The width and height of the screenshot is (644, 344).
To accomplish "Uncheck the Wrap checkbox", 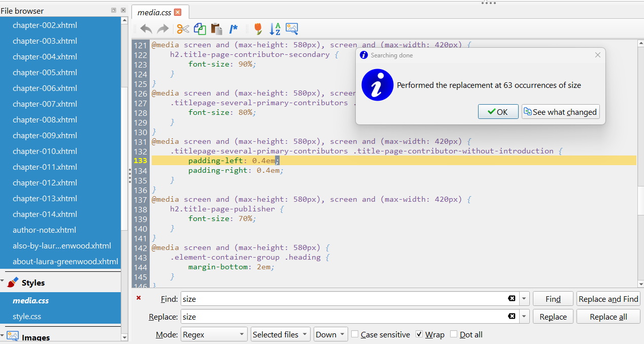I will tap(419, 334).
